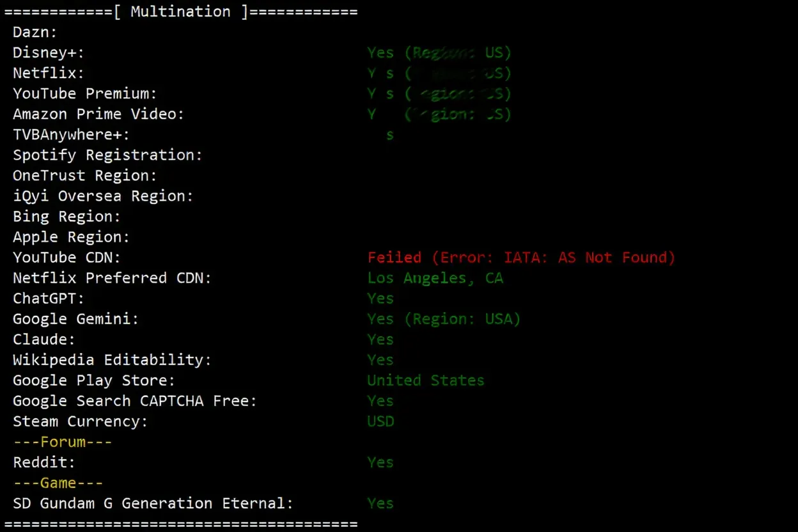This screenshot has width=798, height=532.
Task: Click the Bing Region: label
Action: 66,216
